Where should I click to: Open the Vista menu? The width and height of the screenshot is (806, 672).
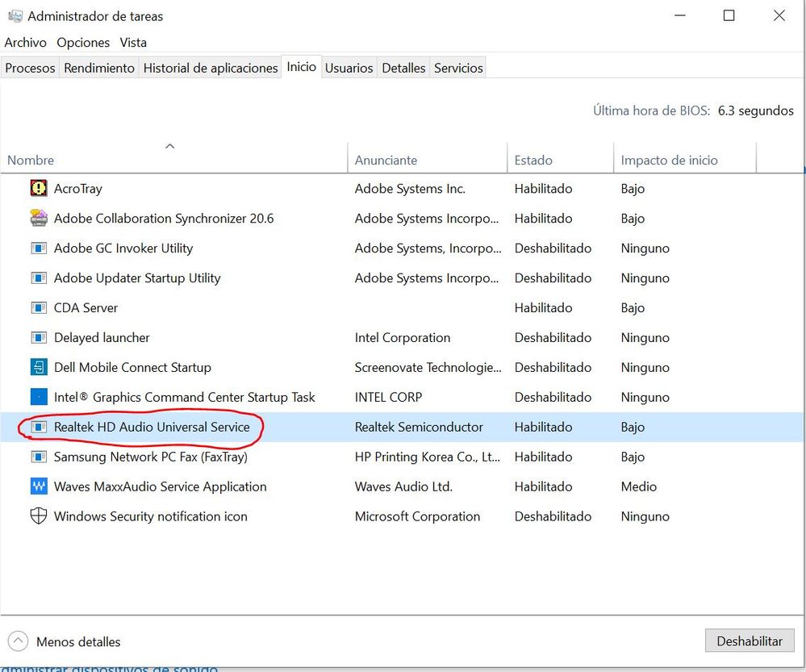(133, 42)
